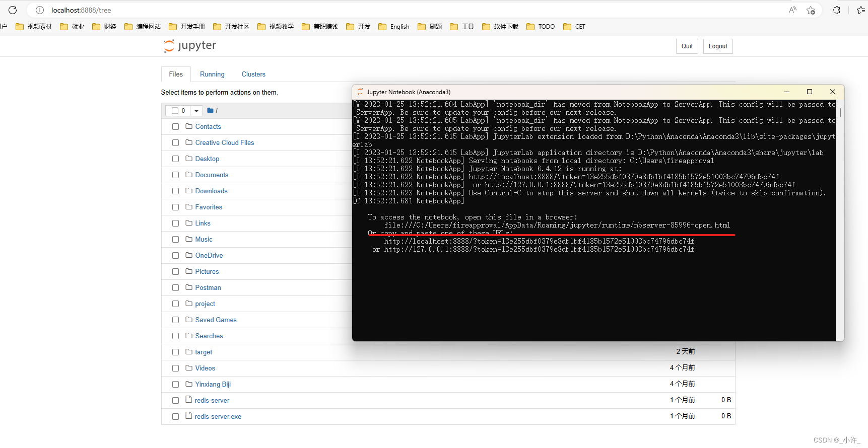Maximize the Jupyter Notebook terminal window
Viewport: 868px width, 448px height.
pyautogui.click(x=810, y=92)
